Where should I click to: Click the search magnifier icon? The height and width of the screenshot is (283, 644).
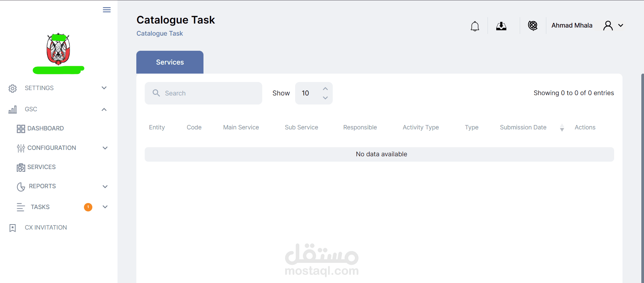coord(156,93)
